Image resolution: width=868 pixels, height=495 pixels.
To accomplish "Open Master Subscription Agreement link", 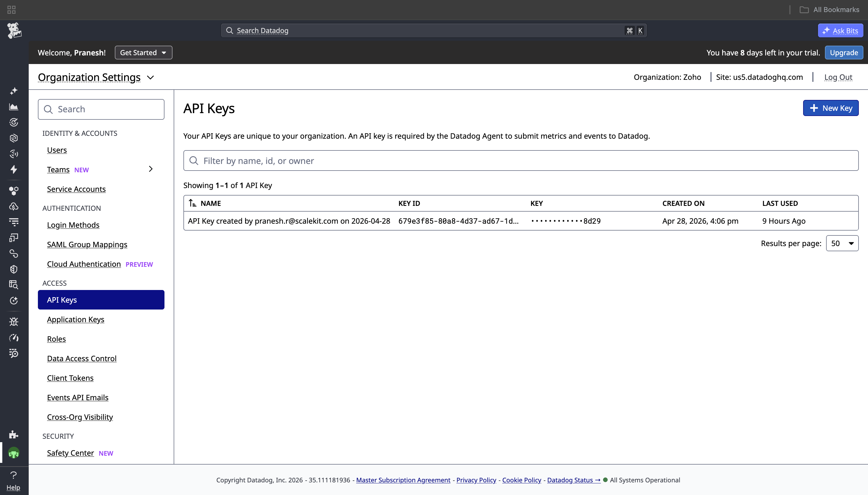I will [x=403, y=480].
